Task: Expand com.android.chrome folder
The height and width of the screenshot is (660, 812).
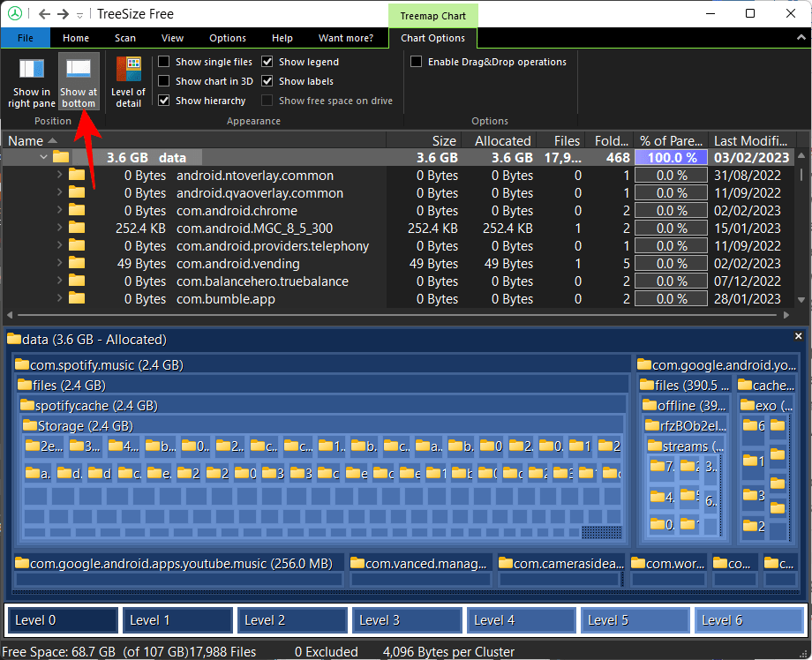Action: 59,210
